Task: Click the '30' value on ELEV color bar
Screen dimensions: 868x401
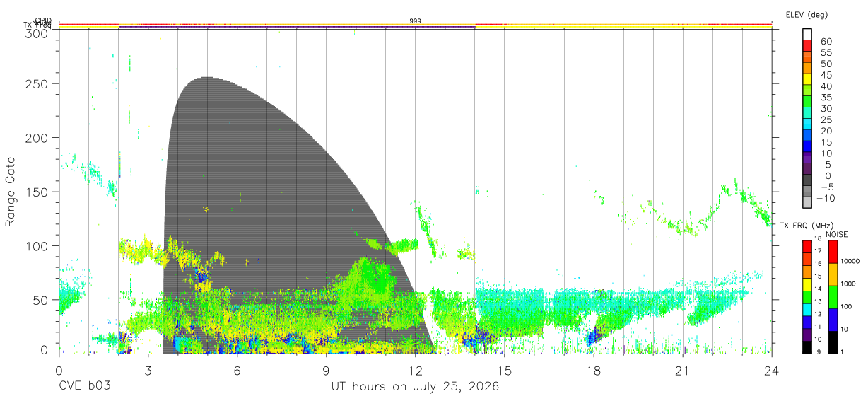Action: [826, 108]
